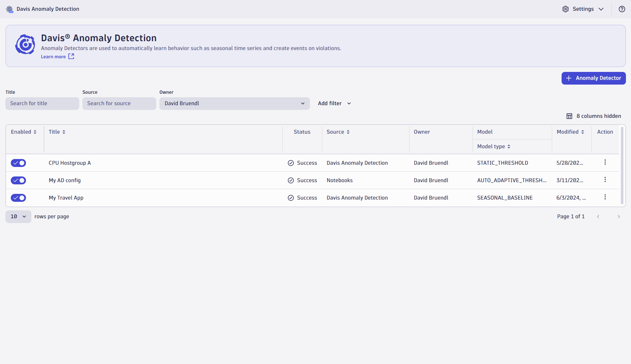This screenshot has width=631, height=364.
Task: Click the Davis Anomaly Detection app icon in top bar
Action: tap(10, 9)
